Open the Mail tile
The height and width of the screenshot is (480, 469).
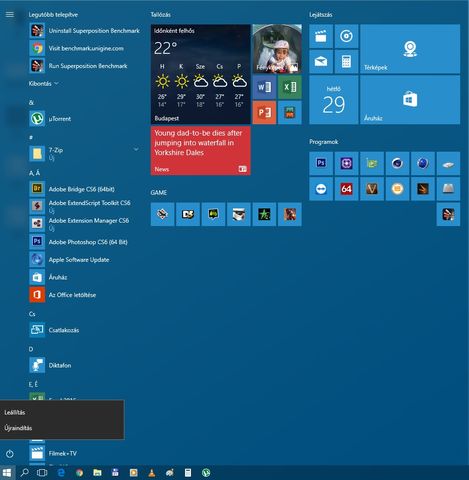tap(321, 61)
